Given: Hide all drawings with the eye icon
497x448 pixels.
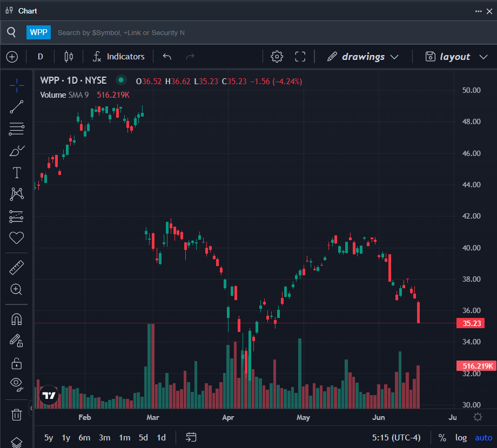Looking at the screenshot, I should pos(17,384).
